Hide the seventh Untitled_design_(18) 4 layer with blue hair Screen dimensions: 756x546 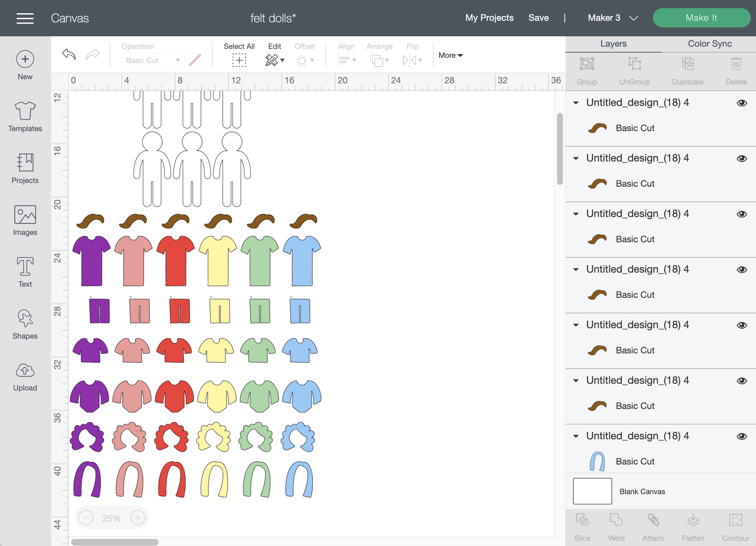742,436
